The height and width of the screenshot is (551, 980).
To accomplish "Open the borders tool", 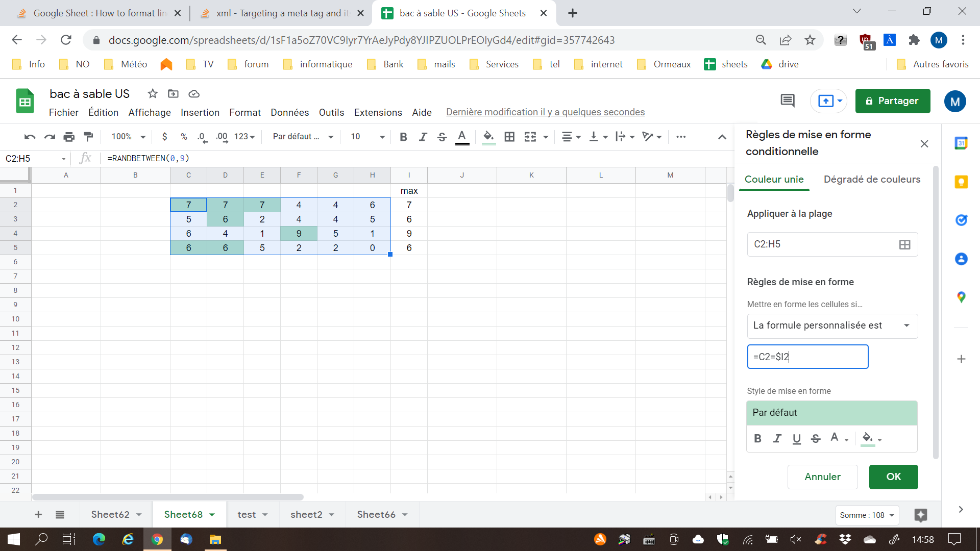I will coord(509,137).
